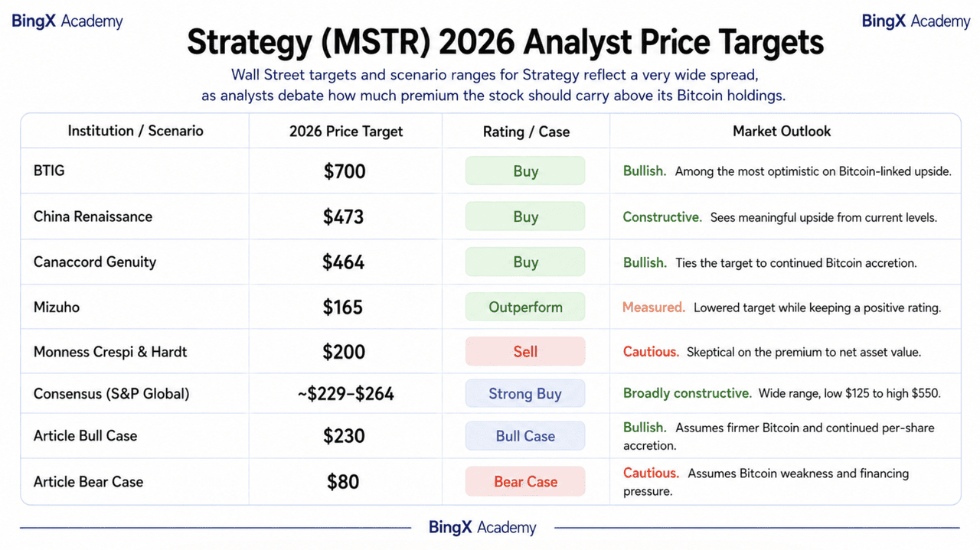Screen dimensions: 980x550
Task: Click the BingX Academy footer logo
Action: pyautogui.click(x=482, y=527)
